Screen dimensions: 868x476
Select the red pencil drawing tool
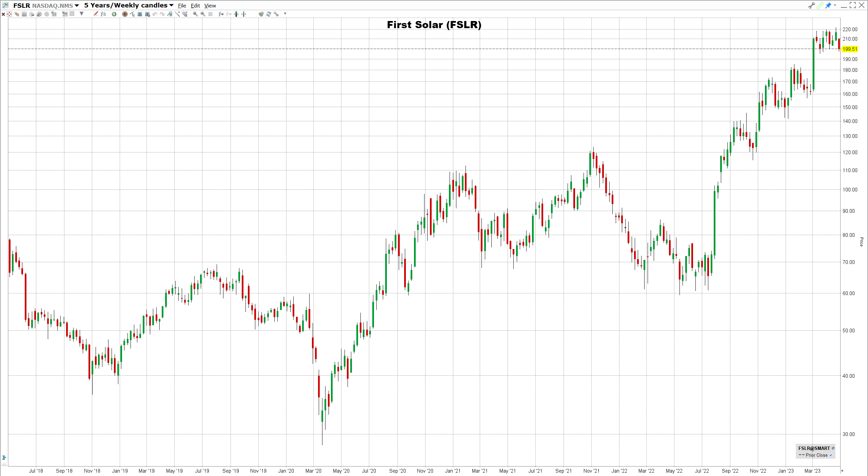96,14
